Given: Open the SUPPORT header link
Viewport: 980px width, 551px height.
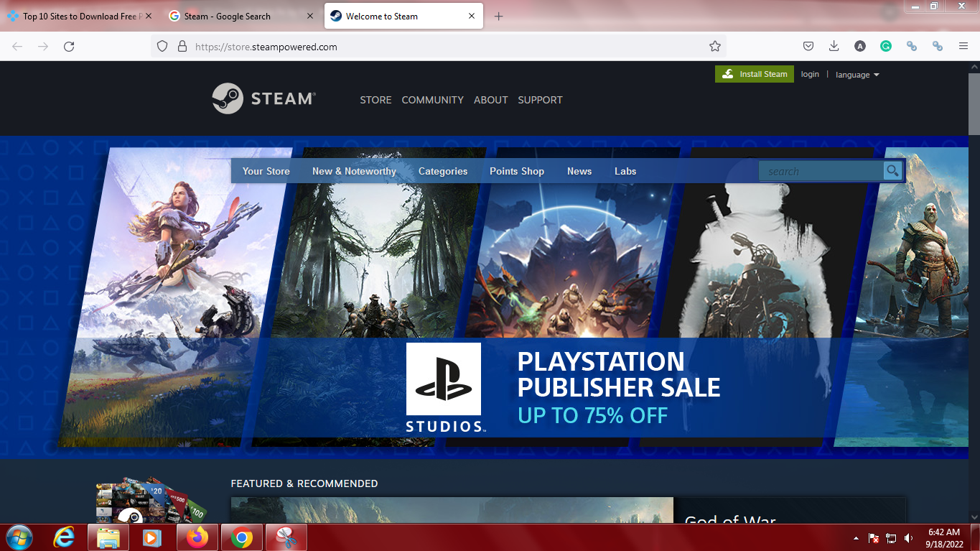Looking at the screenshot, I should [x=540, y=100].
